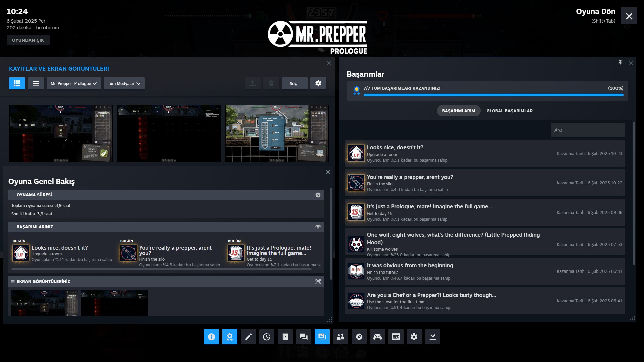Toggle the game overview info icon
Screen dimensions: 644x362
click(x=211, y=337)
